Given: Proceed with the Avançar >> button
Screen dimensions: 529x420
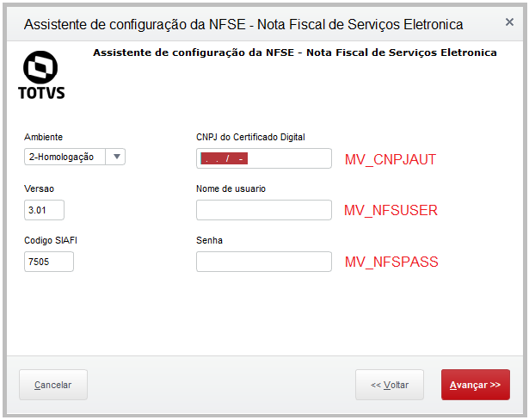Looking at the screenshot, I should tap(475, 385).
